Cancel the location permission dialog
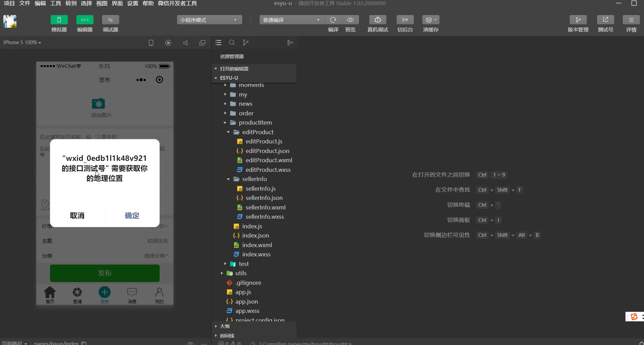The image size is (644, 345). tap(77, 216)
